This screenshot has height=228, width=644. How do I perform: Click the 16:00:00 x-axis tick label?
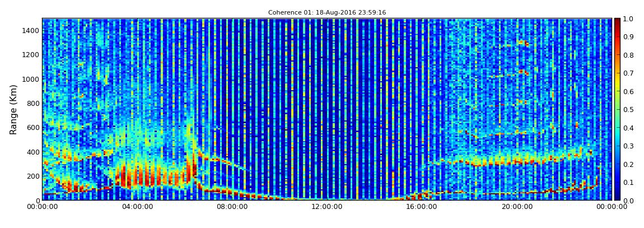(422, 207)
